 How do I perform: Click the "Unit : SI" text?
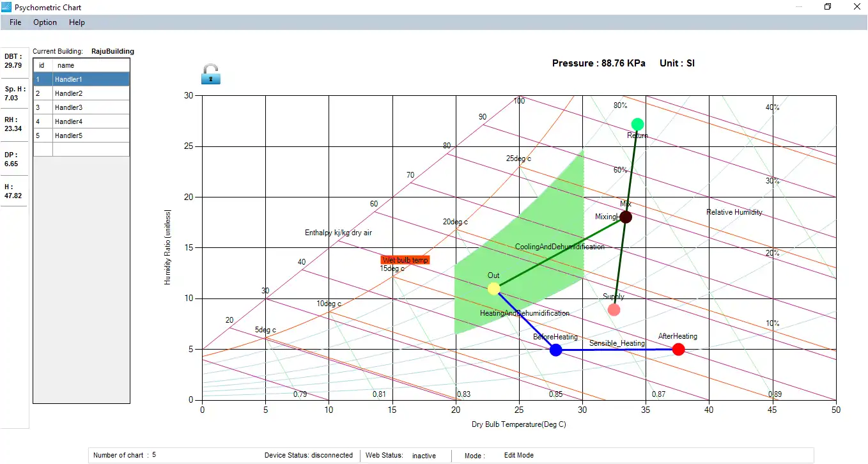677,63
